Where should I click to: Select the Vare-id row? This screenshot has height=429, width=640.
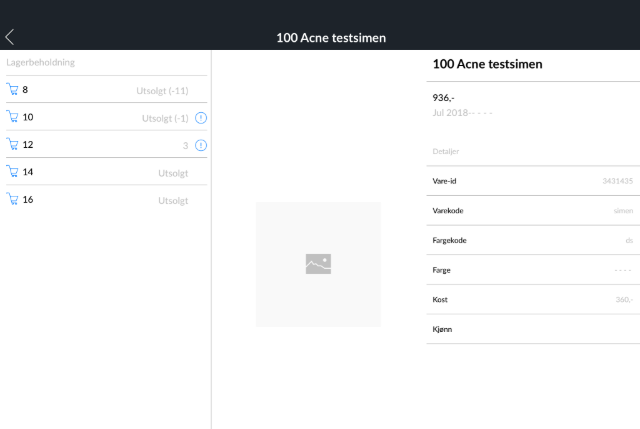tap(533, 181)
